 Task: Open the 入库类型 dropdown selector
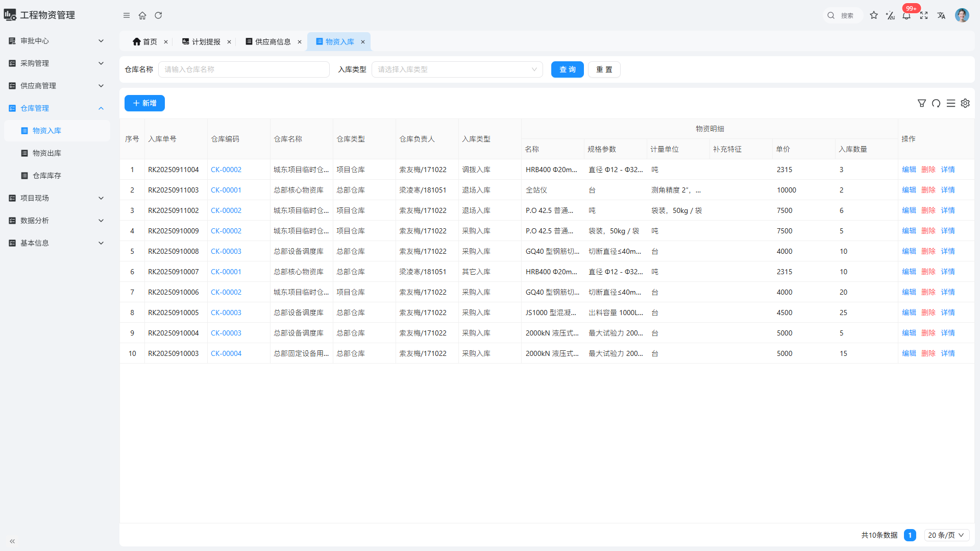pos(457,69)
